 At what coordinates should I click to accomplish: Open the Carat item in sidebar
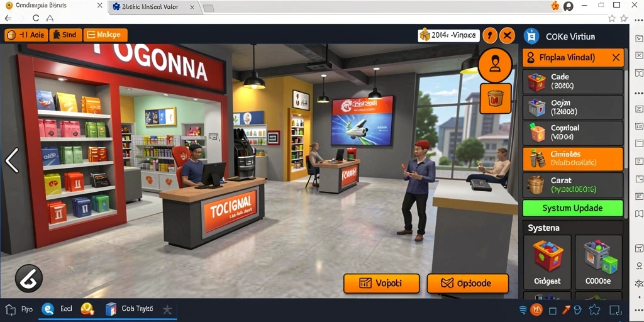click(x=573, y=185)
